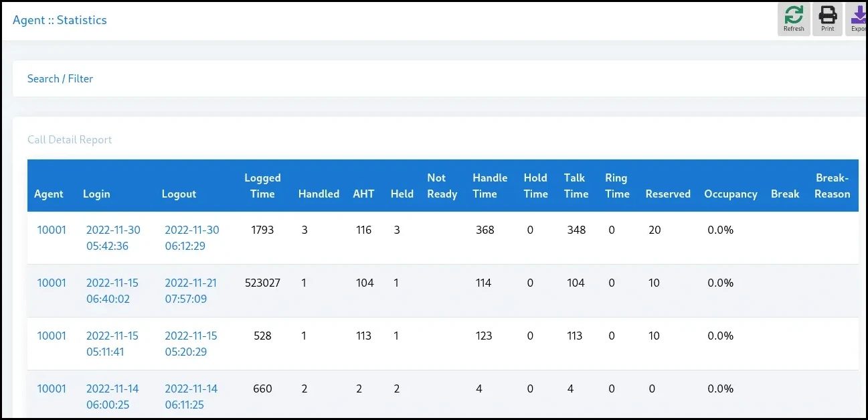Open agent 10001 in the last visible row
868x420 pixels.
[x=52, y=389]
